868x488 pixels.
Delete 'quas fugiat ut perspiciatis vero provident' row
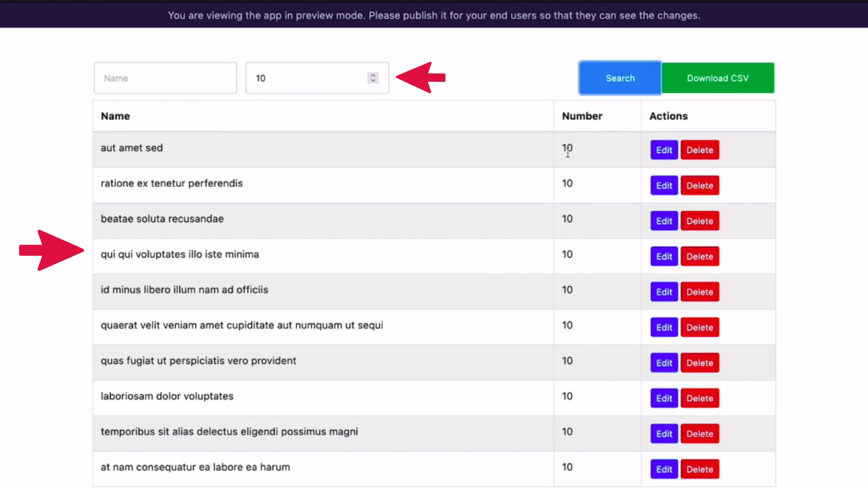(700, 363)
